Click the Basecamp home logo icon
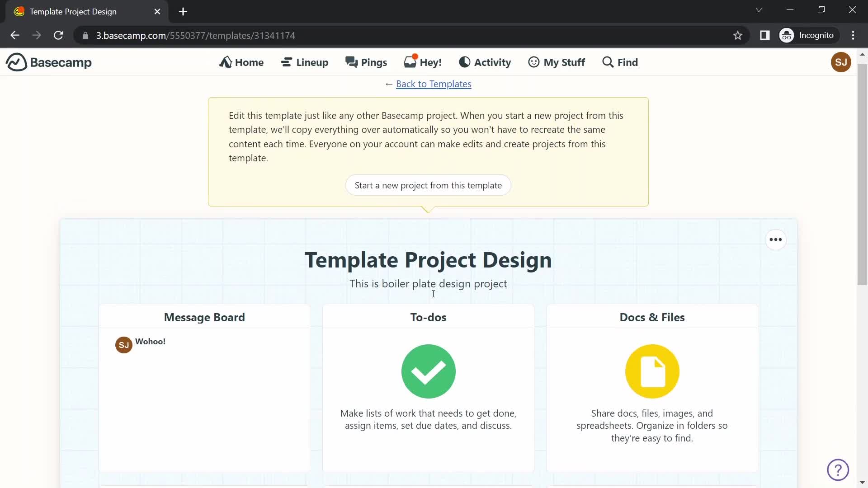The width and height of the screenshot is (868, 488). click(x=15, y=62)
